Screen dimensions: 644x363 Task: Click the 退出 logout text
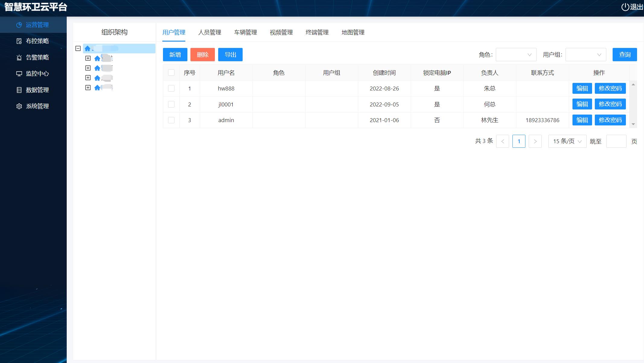click(636, 7)
